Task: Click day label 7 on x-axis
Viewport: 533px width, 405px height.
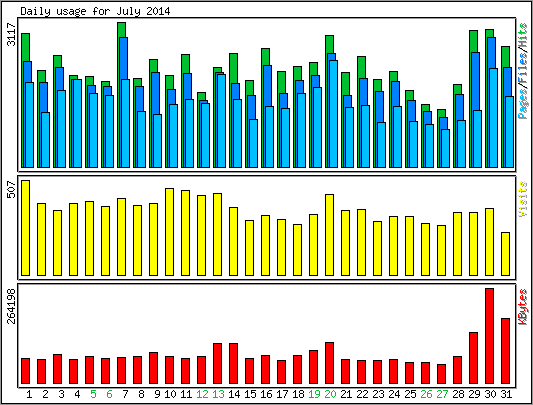Action: [x=125, y=394]
